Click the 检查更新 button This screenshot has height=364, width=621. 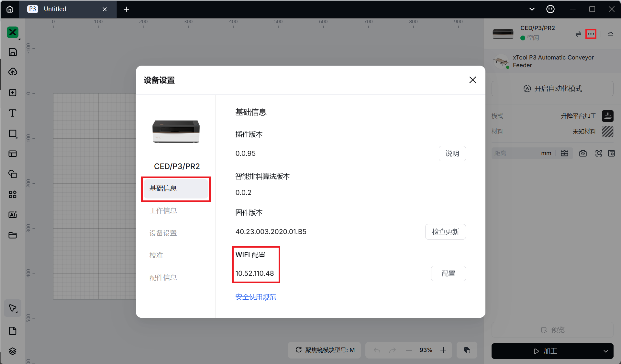[445, 232]
